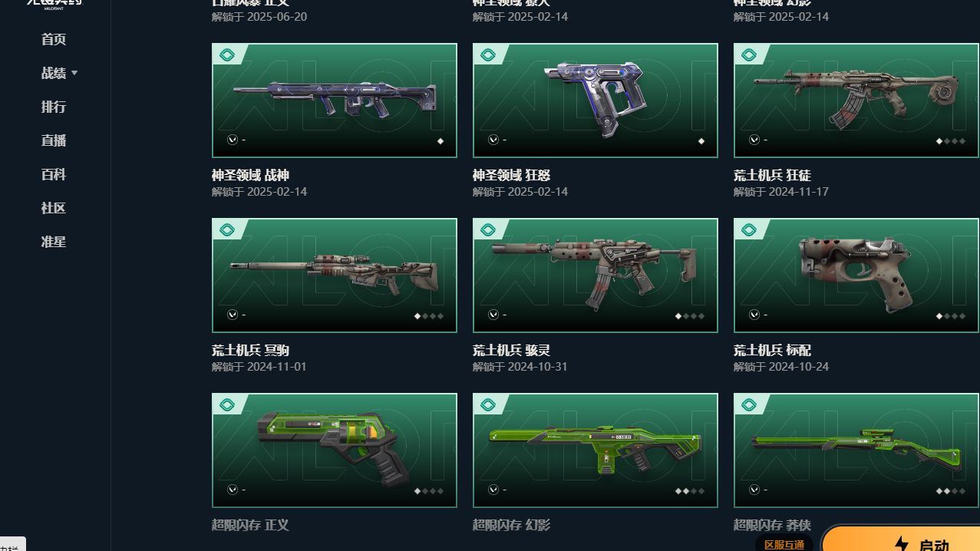
Task: Click the round chevron on 超限闪存 莽侠 card
Action: click(x=754, y=490)
